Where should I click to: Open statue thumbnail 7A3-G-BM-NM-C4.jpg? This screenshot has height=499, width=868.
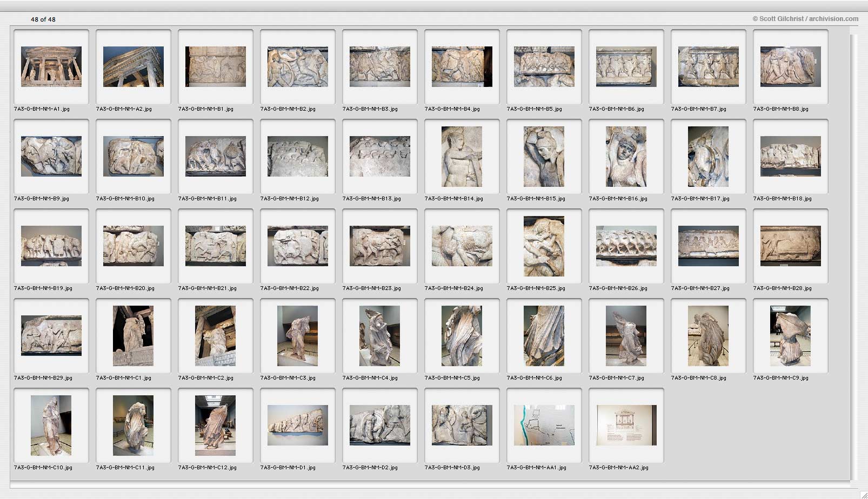pos(380,336)
